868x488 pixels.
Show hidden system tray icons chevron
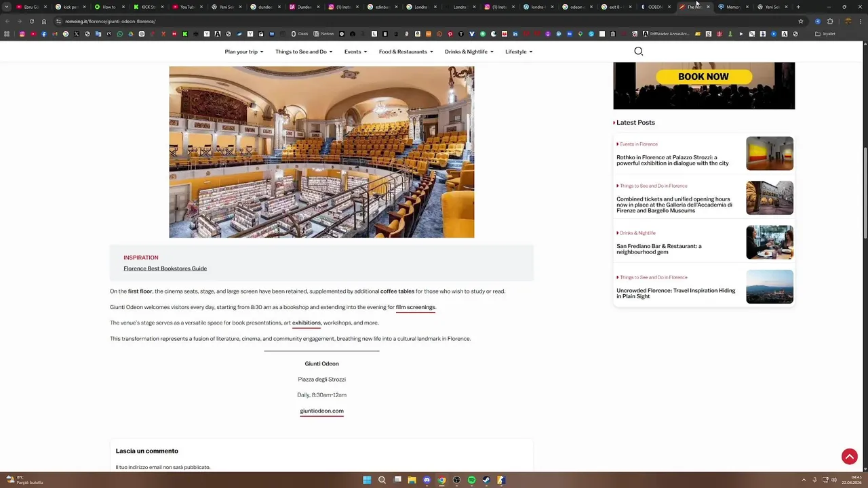pyautogui.click(x=804, y=480)
